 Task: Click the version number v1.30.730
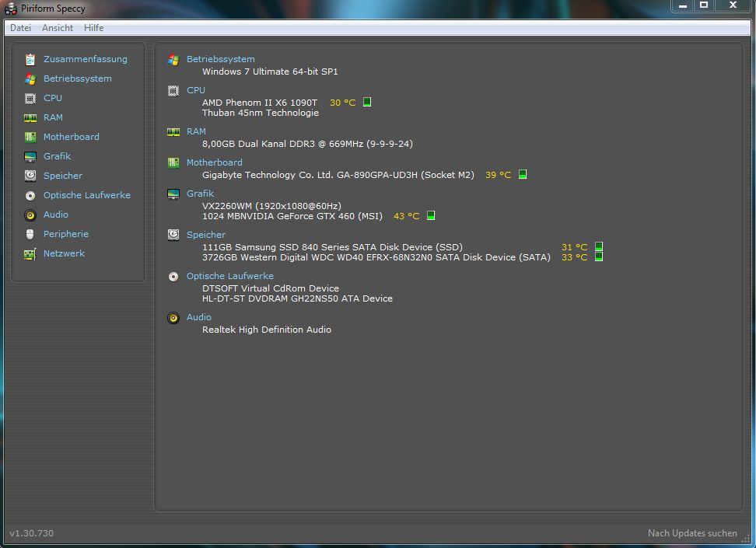click(x=31, y=533)
